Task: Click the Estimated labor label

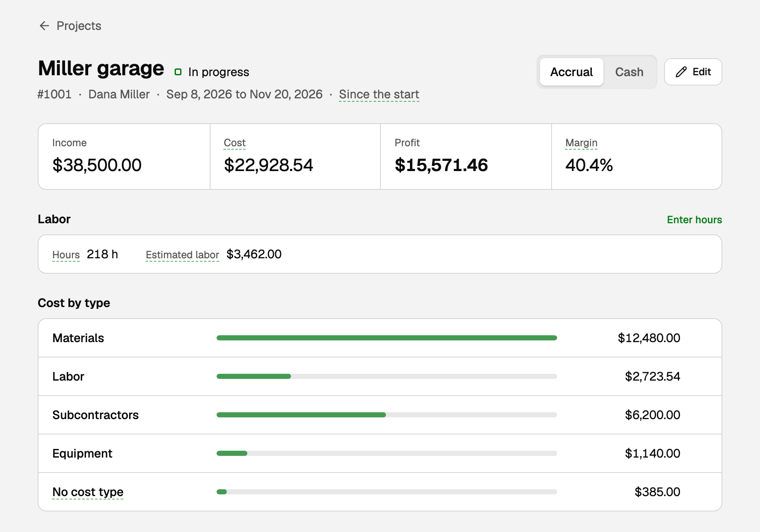Action: (x=182, y=255)
